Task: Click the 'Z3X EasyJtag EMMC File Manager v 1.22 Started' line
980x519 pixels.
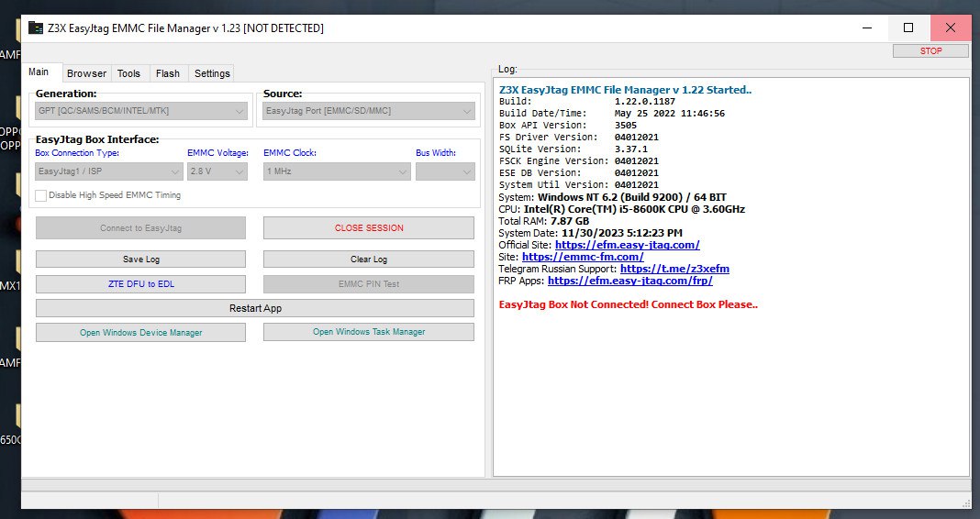Action: pyautogui.click(x=625, y=90)
